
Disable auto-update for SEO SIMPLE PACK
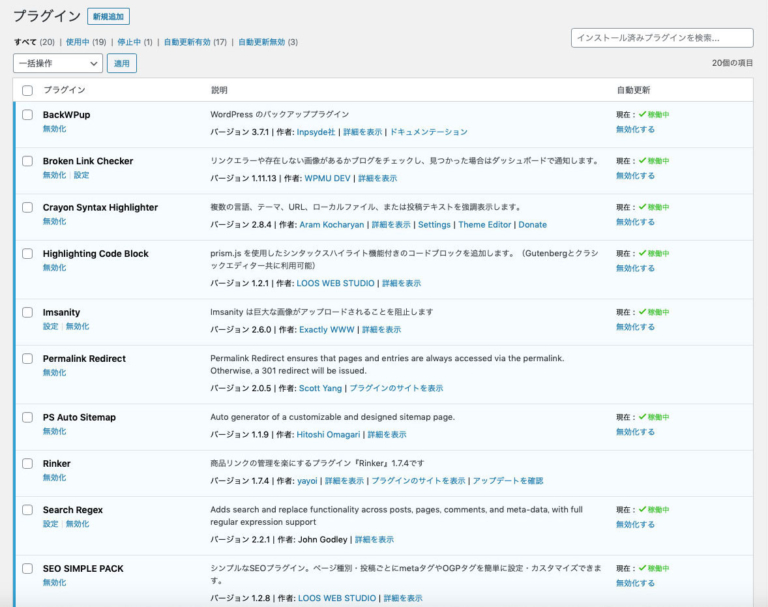pyautogui.click(x=635, y=583)
